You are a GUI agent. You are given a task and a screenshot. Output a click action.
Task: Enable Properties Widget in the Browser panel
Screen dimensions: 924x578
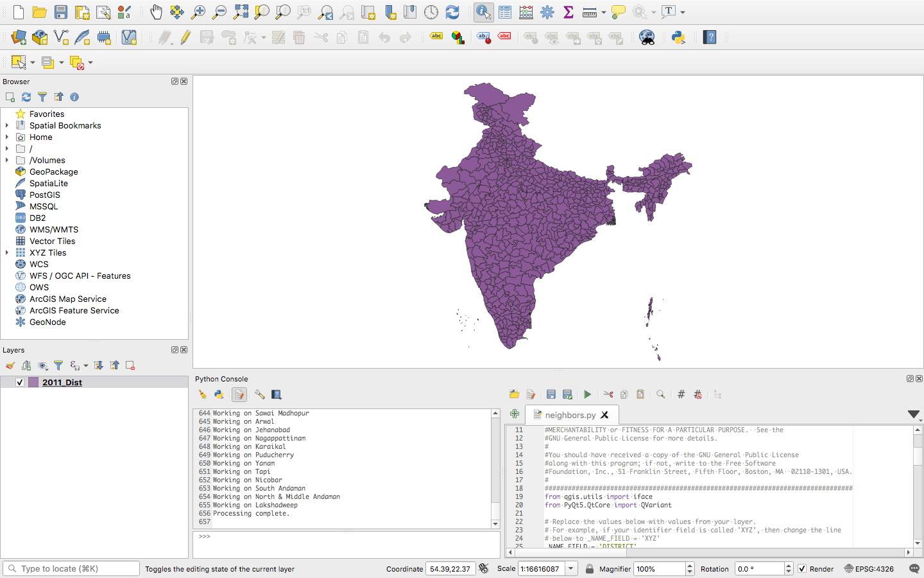click(x=74, y=97)
